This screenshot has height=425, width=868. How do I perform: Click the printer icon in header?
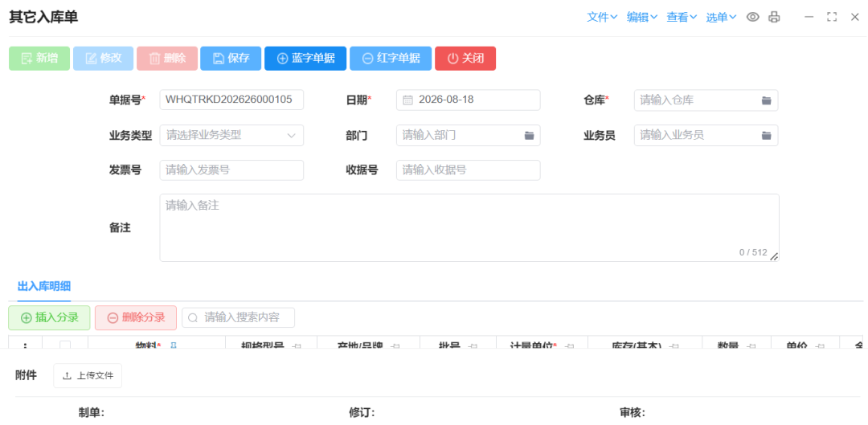774,17
